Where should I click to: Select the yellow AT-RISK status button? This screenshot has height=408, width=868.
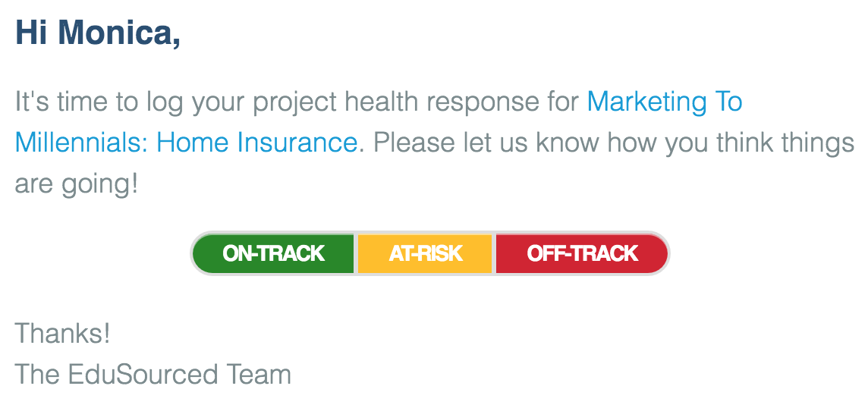click(x=425, y=253)
